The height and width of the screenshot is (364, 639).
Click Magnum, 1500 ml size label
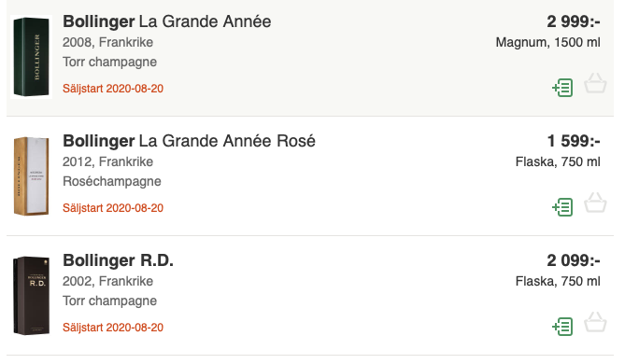click(547, 42)
